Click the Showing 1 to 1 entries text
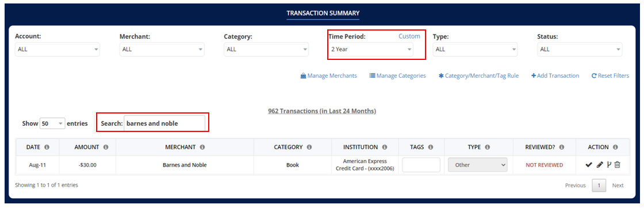The width and height of the screenshot is (644, 208). [x=47, y=186]
